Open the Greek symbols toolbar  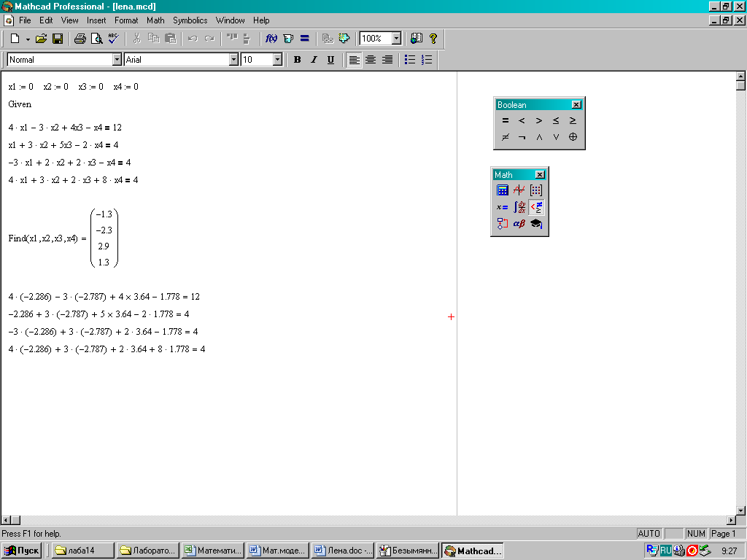(x=519, y=224)
